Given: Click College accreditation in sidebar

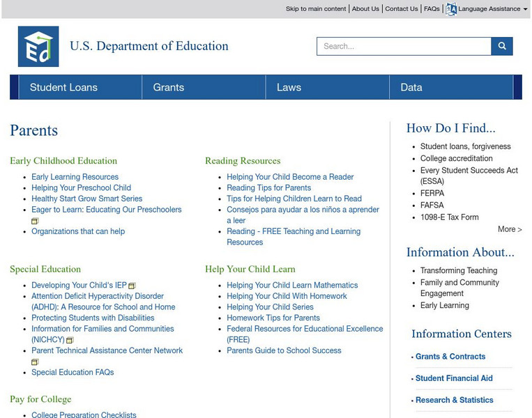Looking at the screenshot, I should 456,158.
